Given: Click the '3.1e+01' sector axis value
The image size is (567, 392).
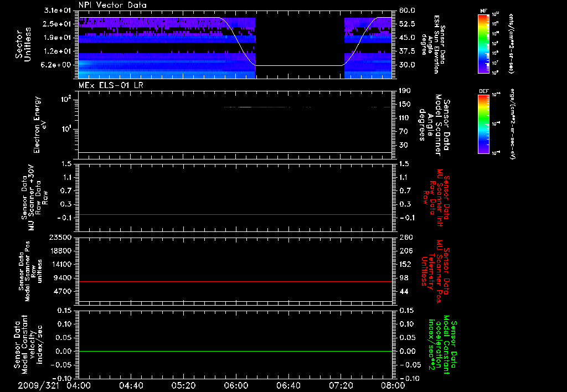Looking at the screenshot, I should click(58, 11).
